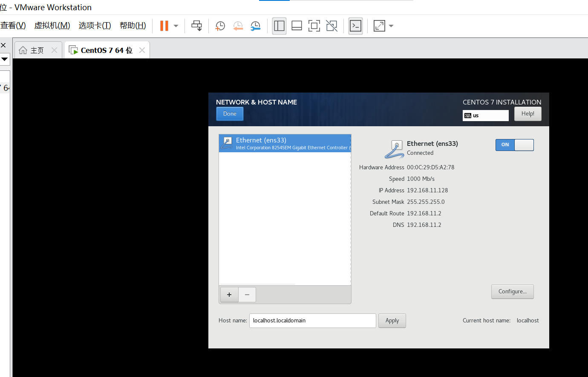Add a network device with plus button
The height and width of the screenshot is (377, 588).
(229, 295)
